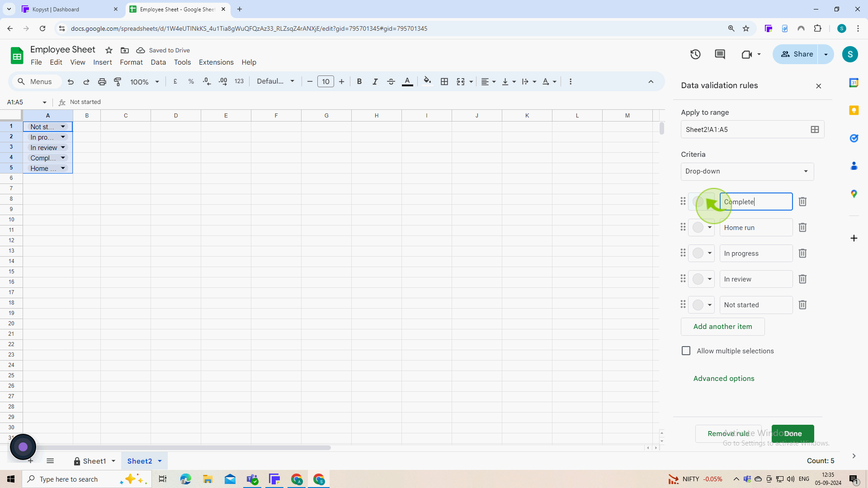Toggle Allow multiple selections checkbox
The height and width of the screenshot is (488, 868).
coord(686,350)
